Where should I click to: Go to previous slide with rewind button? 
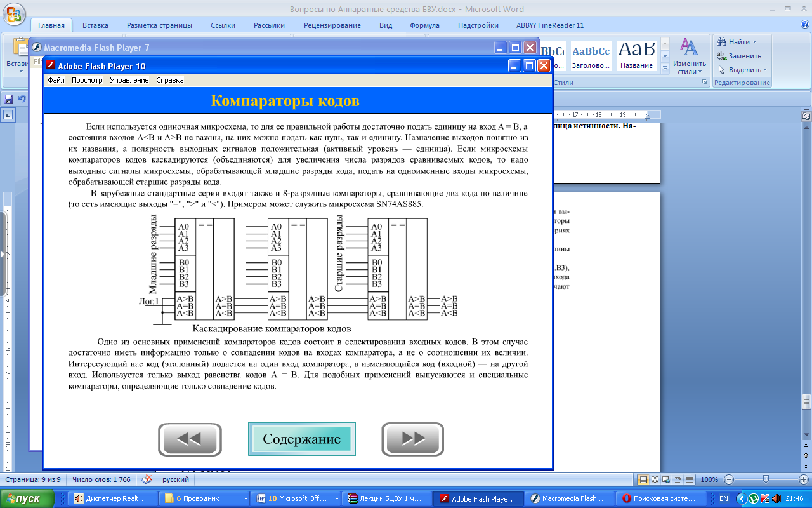(190, 439)
